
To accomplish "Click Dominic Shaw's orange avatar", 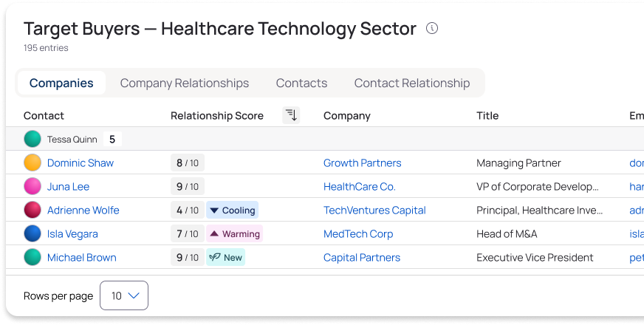I will [32, 162].
